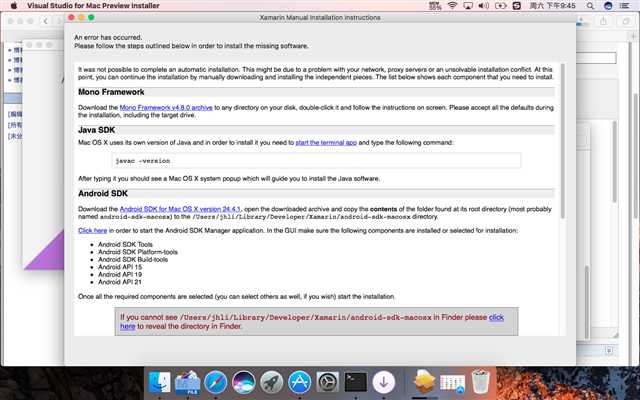Screen dimensions: 640x400
Task: Open Notification Center list icon
Action: [624, 6]
